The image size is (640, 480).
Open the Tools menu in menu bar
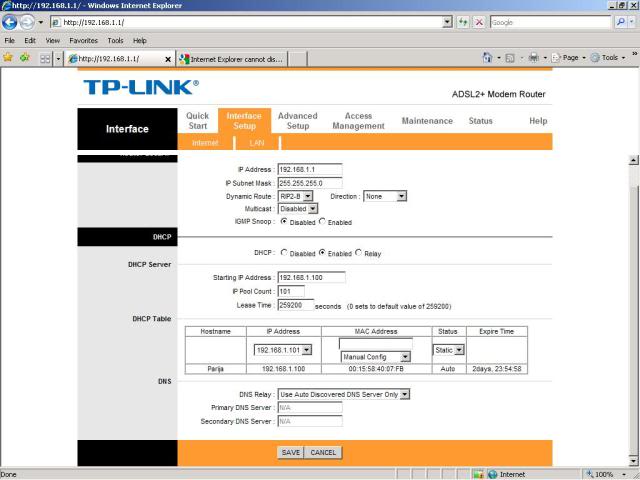(116, 40)
